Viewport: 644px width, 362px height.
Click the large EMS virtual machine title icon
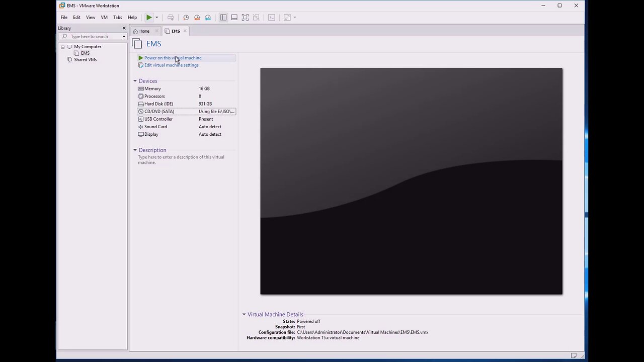(x=137, y=44)
